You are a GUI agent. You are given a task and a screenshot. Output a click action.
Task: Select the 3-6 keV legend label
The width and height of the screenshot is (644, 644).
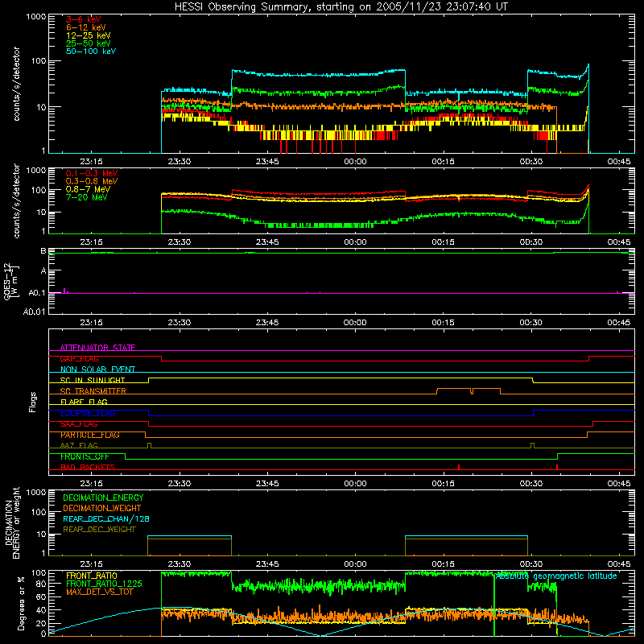84,19
